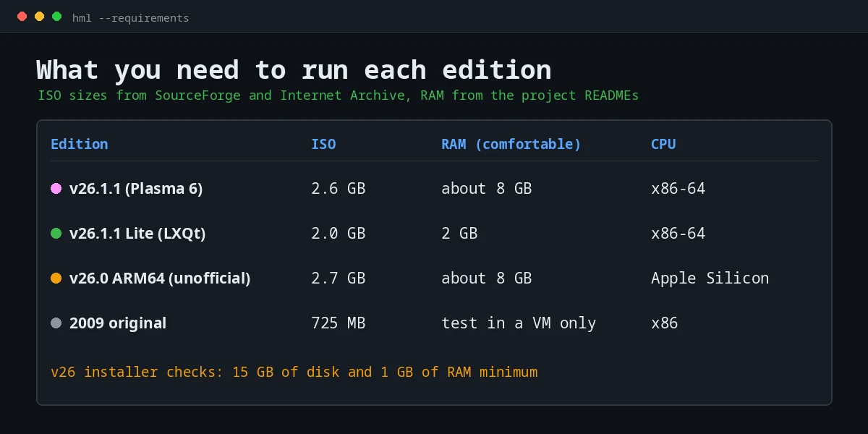Click the "test in a VM only" note
Screen dimensions: 868x434
pyautogui.click(x=519, y=323)
